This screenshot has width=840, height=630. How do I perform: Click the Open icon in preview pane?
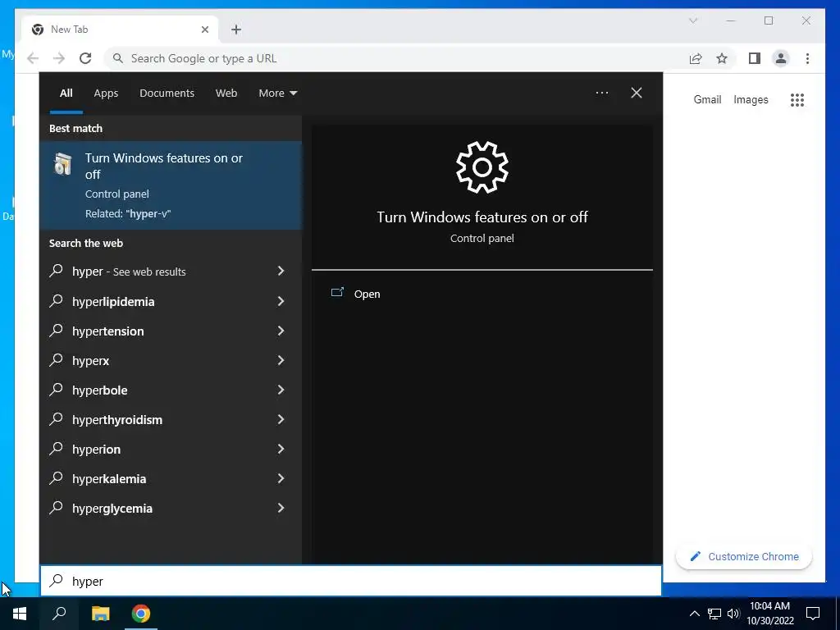pyautogui.click(x=337, y=293)
